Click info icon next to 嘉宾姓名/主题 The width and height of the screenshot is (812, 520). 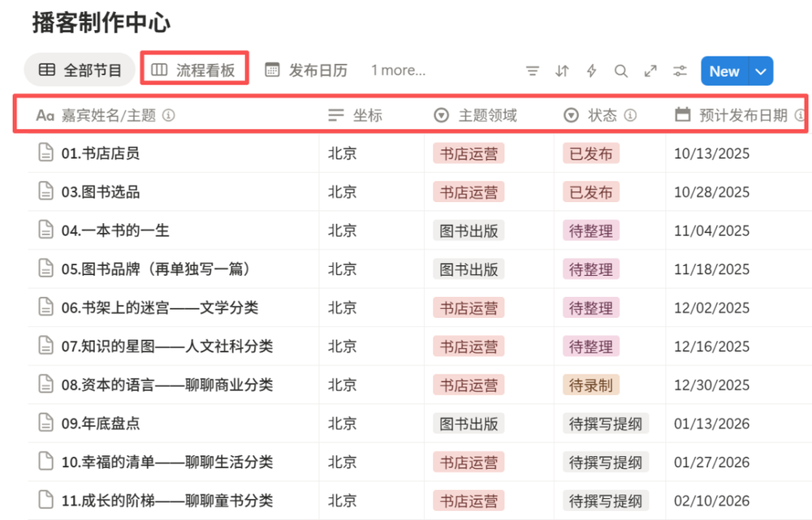point(169,115)
